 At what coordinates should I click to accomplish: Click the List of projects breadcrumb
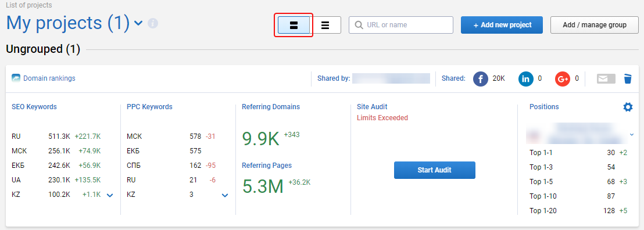coord(28,5)
